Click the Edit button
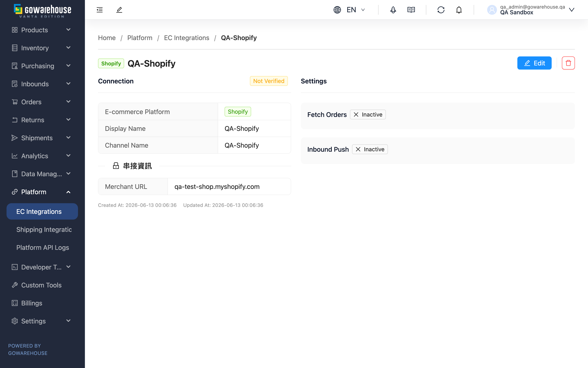The image size is (588, 368). point(534,63)
